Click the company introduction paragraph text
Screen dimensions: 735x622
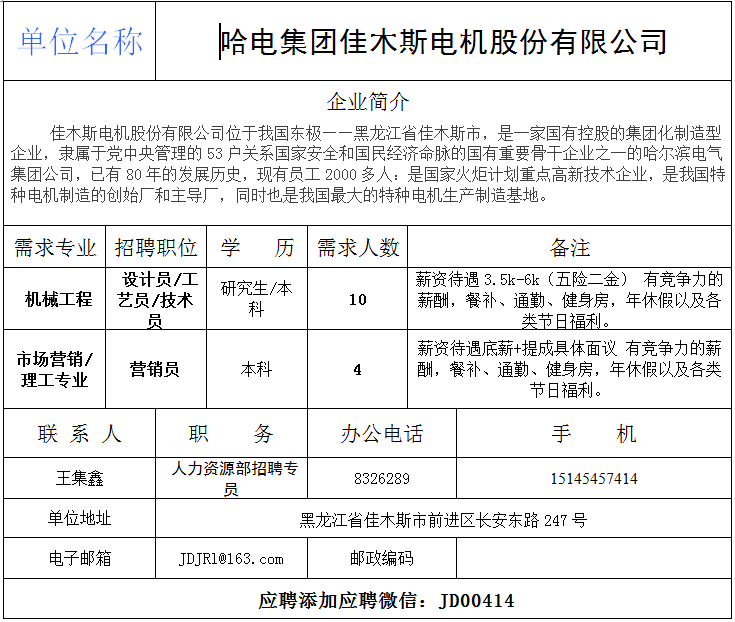pyautogui.click(x=368, y=164)
